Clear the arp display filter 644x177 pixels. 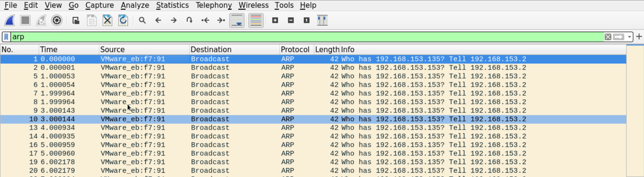click(608, 37)
